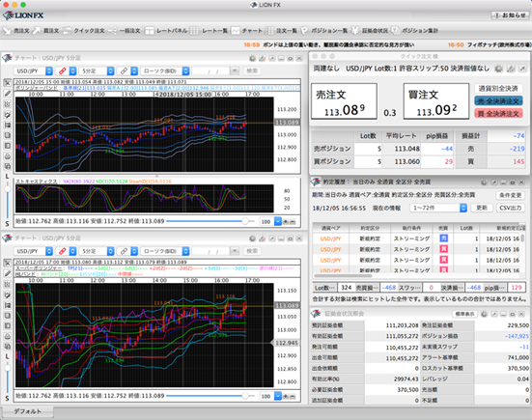Open the 注文一覧 order list
The width and height of the screenshot is (532, 420).
tap(281, 31)
